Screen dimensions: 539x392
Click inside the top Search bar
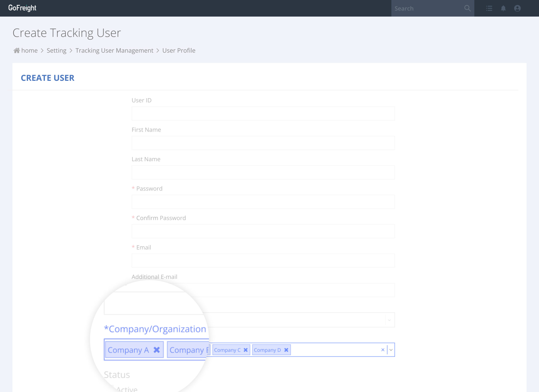(425, 8)
